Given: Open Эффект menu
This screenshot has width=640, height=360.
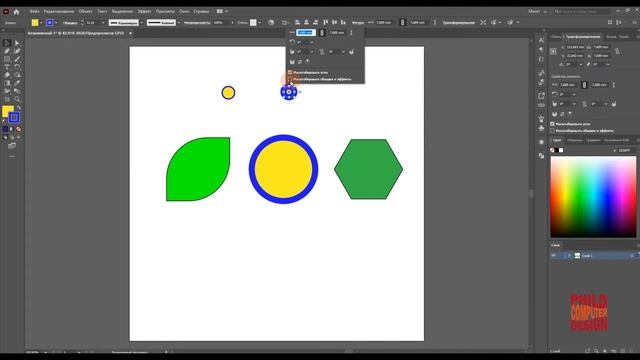Looking at the screenshot, I should coord(144,11).
